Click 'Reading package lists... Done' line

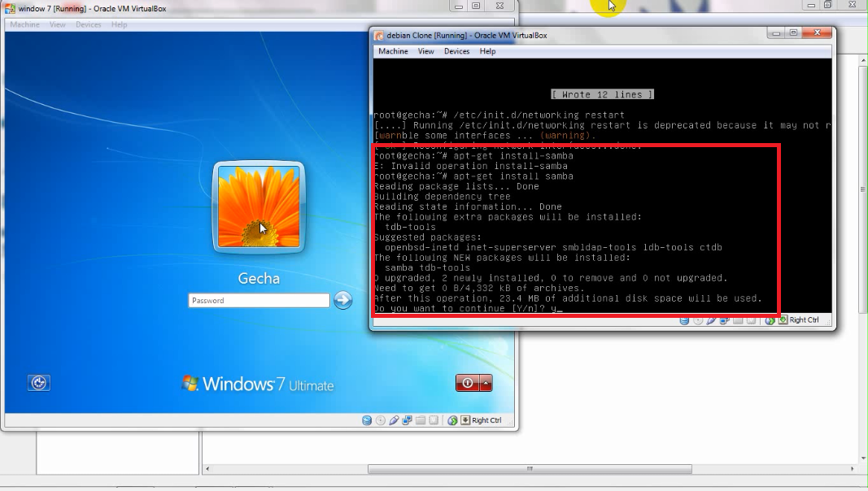456,186
